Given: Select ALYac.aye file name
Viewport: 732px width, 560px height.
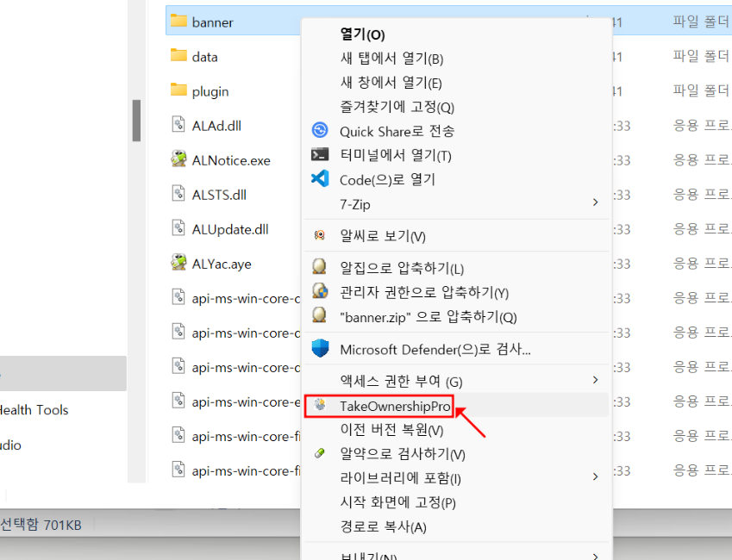Looking at the screenshot, I should pos(222,264).
